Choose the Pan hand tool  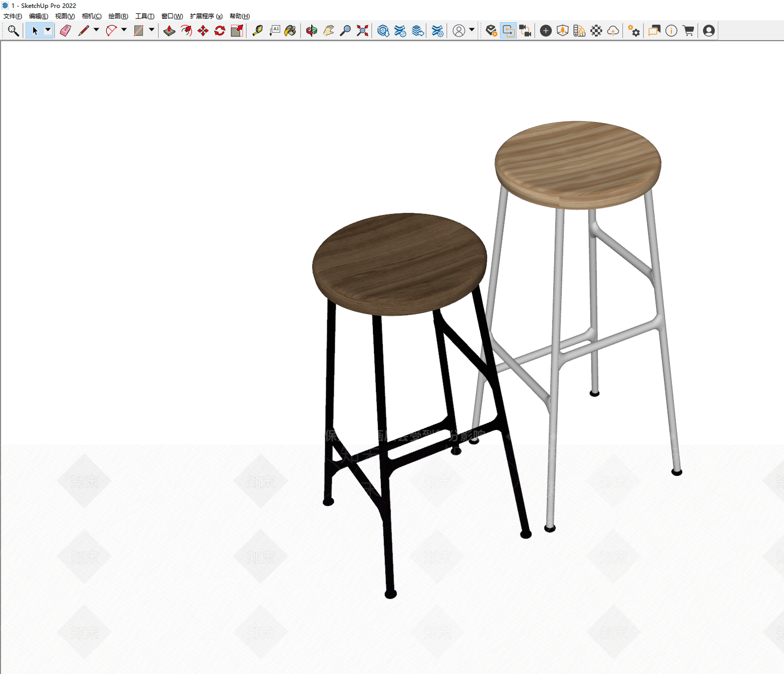(328, 31)
